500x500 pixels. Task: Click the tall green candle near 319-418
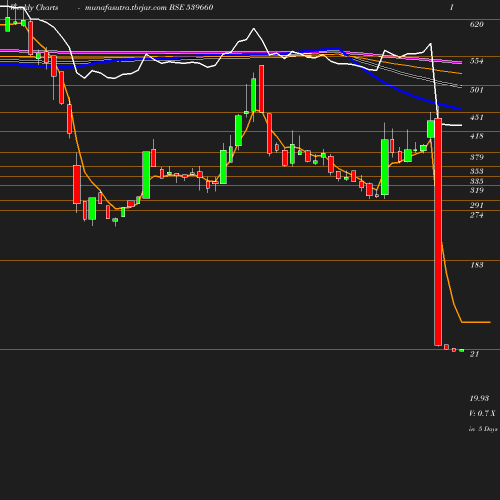[x=385, y=167]
